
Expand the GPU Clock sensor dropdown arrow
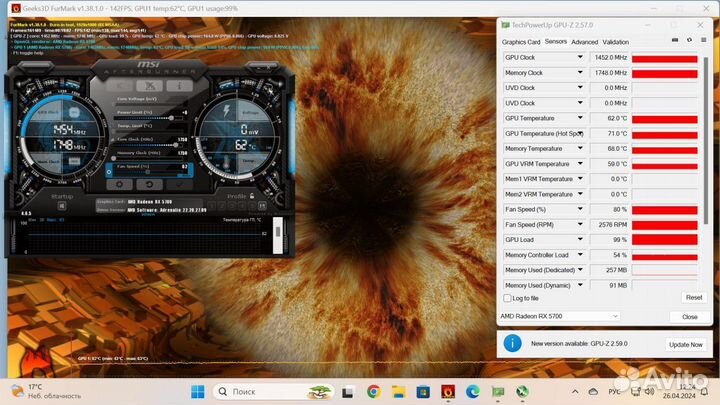tap(580, 57)
